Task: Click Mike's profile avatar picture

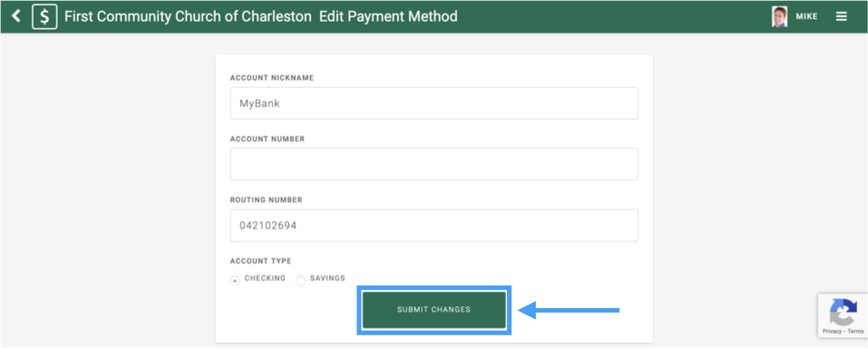Action: tap(779, 16)
